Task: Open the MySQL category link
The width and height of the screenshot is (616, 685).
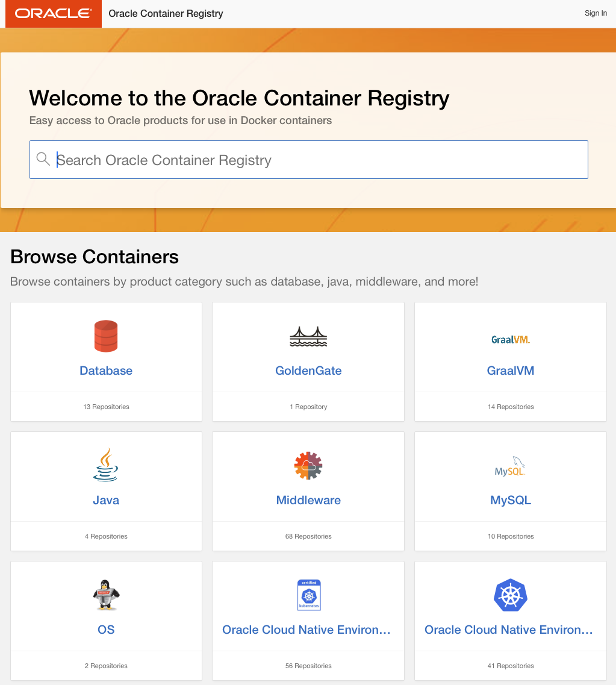Action: tap(511, 500)
